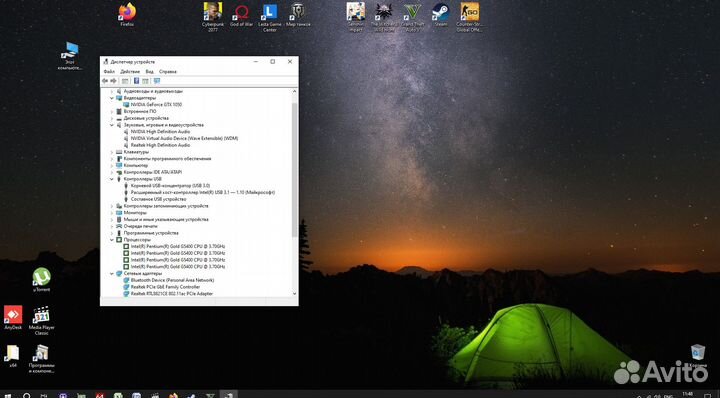Click the show/hide console tree toolbar icon

(125, 81)
